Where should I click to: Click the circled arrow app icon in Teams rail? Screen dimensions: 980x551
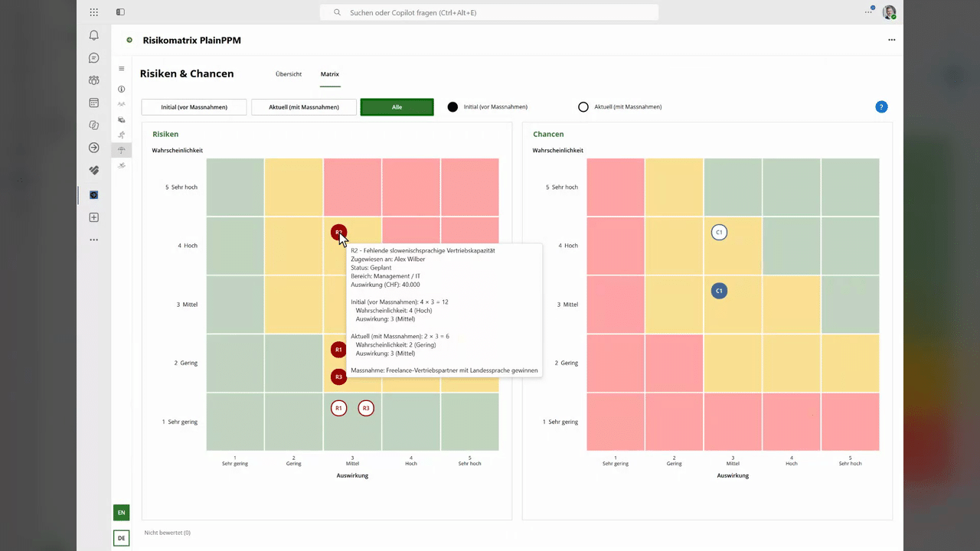tap(94, 148)
